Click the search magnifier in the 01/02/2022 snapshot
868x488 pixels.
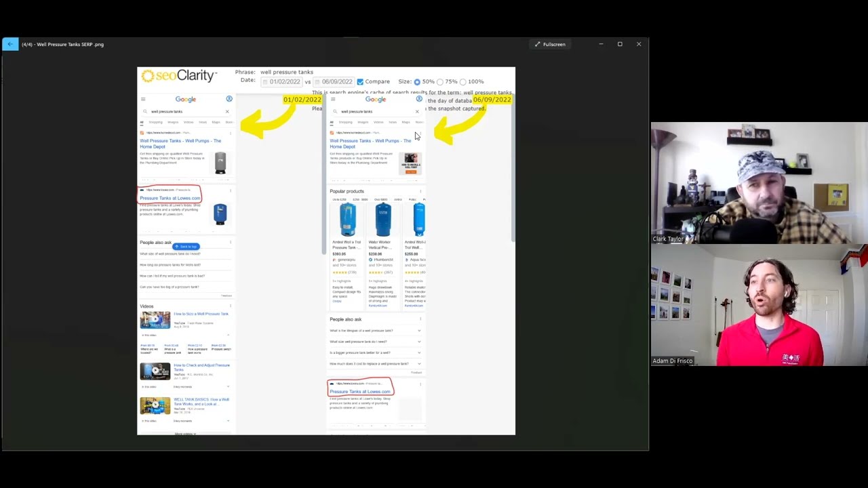(x=144, y=111)
